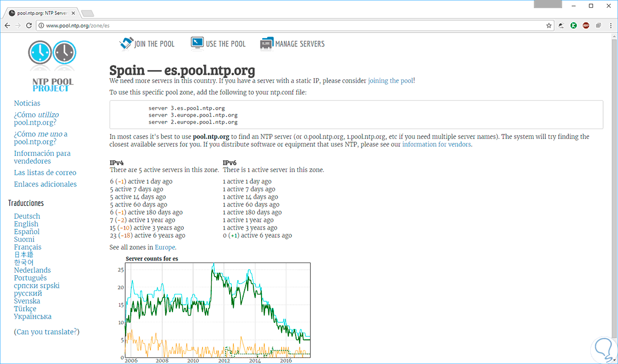The height and width of the screenshot is (364, 618).
Task: Click the gray stacked pages extension icon
Action: coord(598,25)
